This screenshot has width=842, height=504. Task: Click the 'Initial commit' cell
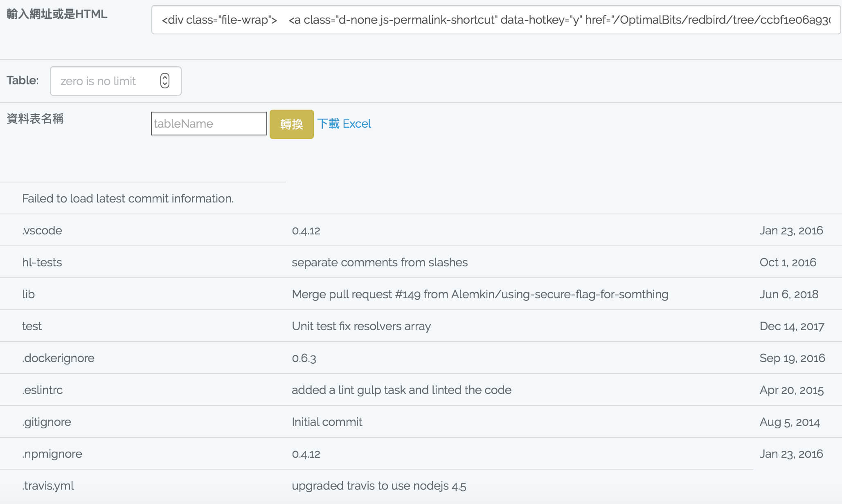click(x=327, y=422)
